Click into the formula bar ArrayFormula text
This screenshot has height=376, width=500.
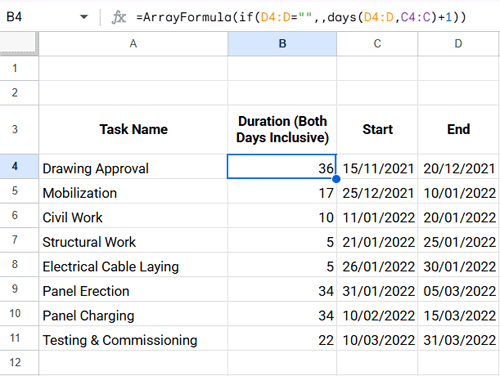pyautogui.click(x=301, y=17)
